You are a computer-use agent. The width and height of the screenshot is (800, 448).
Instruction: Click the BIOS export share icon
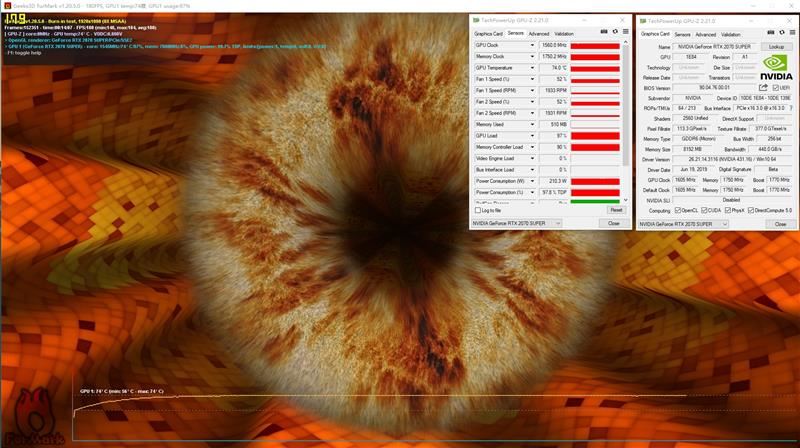pyautogui.click(x=763, y=88)
